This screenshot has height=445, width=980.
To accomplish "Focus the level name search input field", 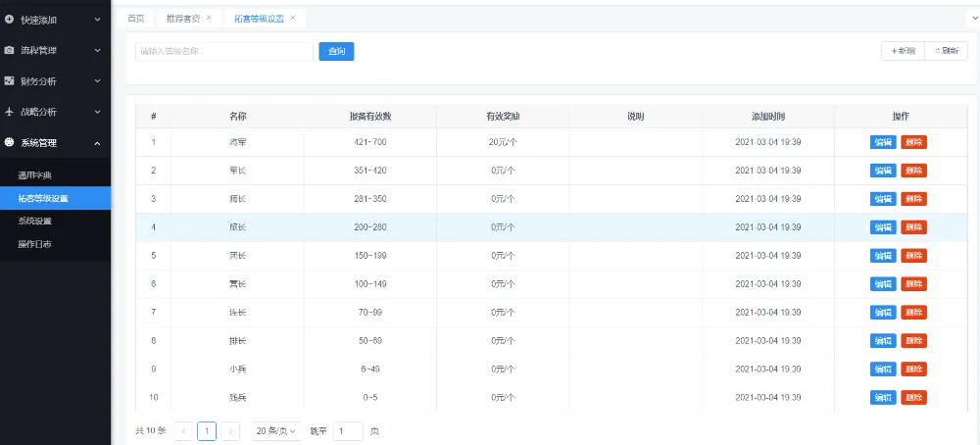I will point(223,51).
